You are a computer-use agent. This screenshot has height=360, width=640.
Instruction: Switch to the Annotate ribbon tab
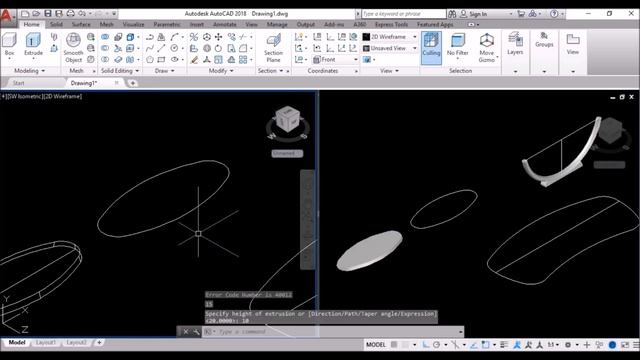pos(225,24)
